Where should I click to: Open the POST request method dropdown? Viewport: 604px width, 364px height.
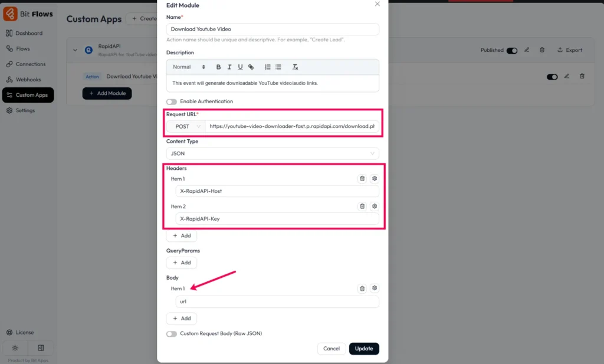pos(185,126)
